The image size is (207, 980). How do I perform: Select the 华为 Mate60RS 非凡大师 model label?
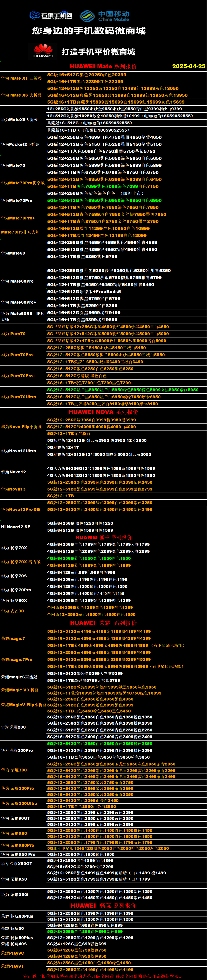[23, 316]
